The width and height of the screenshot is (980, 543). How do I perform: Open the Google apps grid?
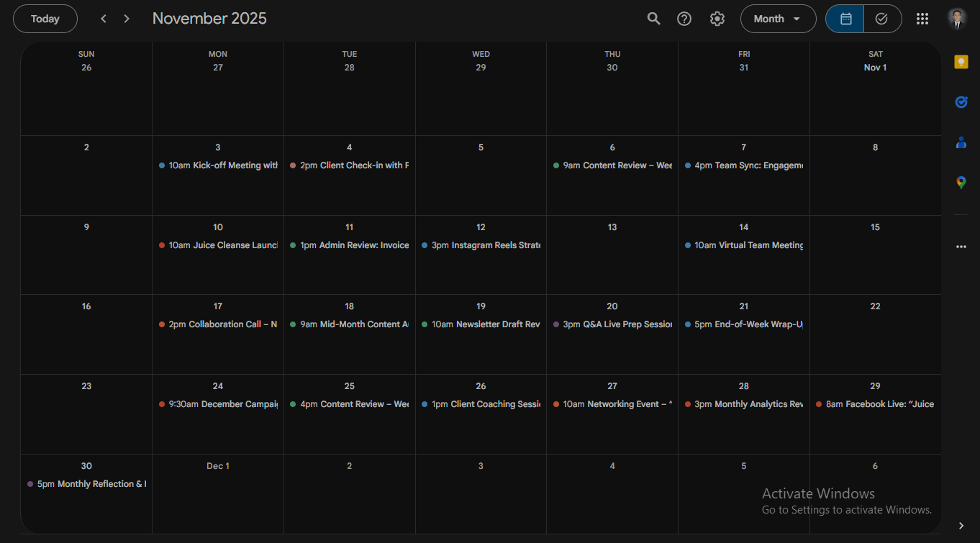click(922, 19)
